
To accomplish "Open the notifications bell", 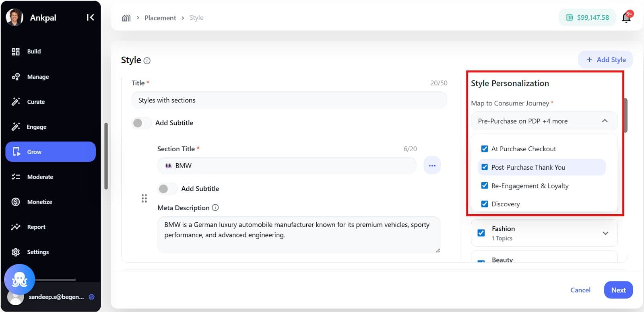I will [626, 17].
